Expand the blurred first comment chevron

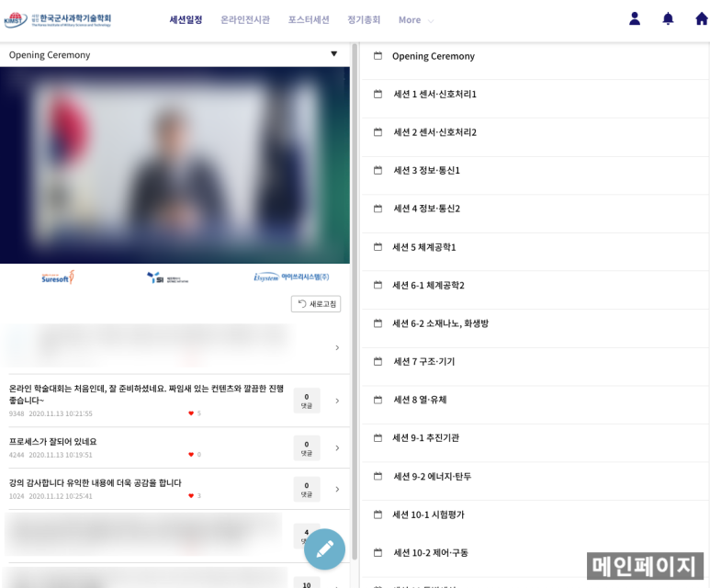click(x=337, y=347)
